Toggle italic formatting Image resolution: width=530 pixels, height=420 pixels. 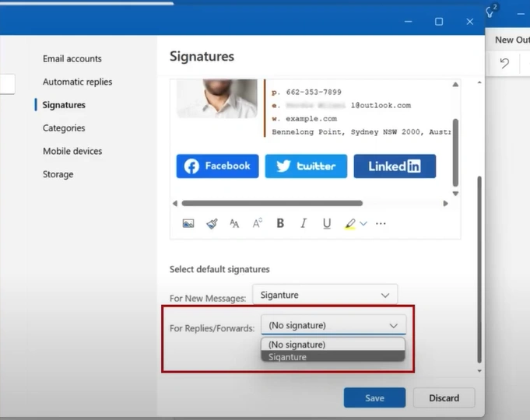point(304,223)
